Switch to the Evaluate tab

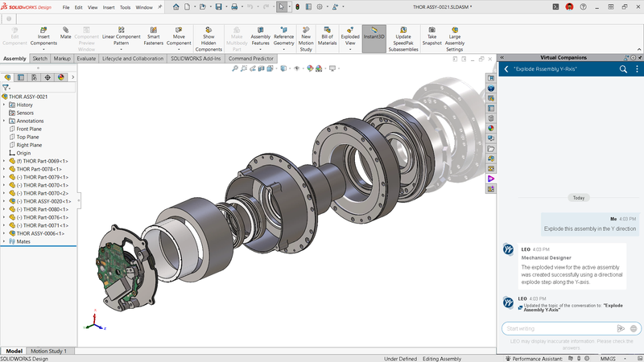(x=86, y=58)
